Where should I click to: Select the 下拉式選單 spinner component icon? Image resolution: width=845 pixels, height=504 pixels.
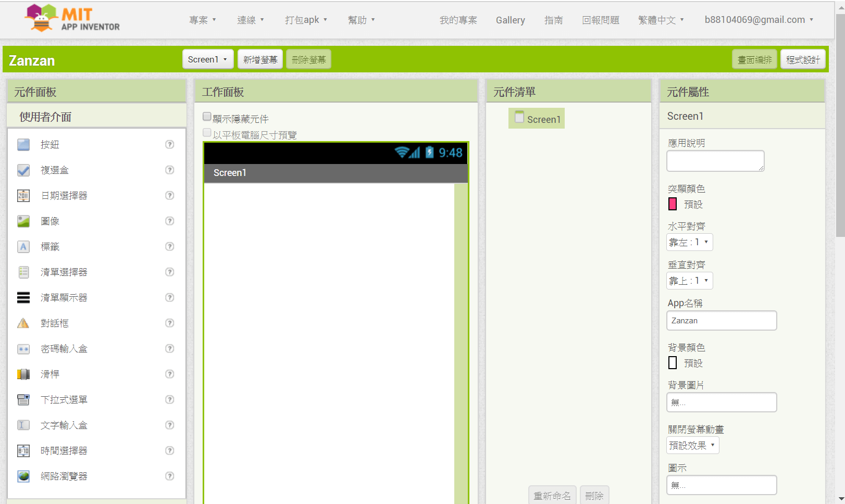tap(23, 400)
